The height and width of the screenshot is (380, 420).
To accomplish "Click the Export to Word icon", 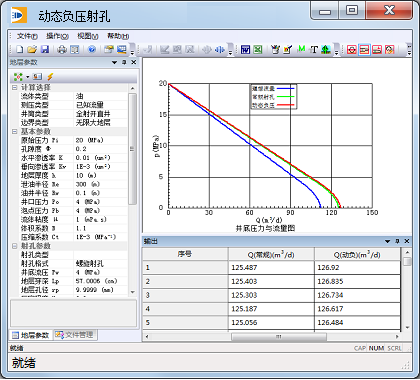I will (245, 50).
